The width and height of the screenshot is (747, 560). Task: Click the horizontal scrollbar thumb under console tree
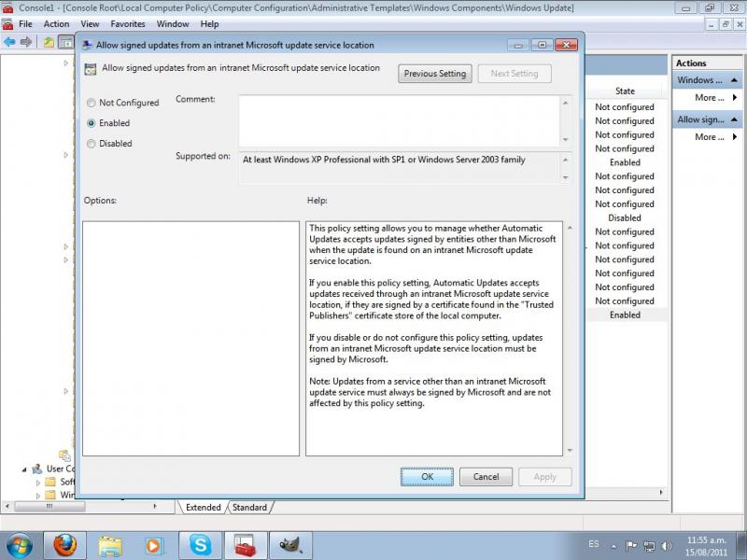(49, 506)
